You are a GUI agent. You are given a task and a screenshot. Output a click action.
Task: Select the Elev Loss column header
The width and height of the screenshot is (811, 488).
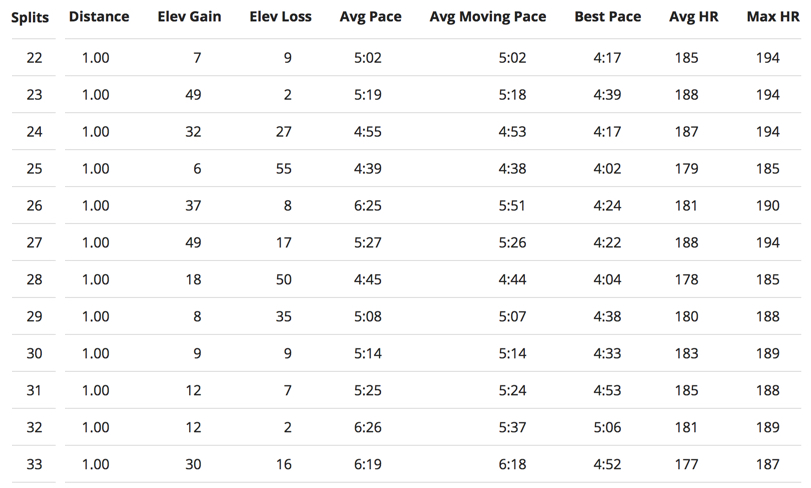point(280,17)
